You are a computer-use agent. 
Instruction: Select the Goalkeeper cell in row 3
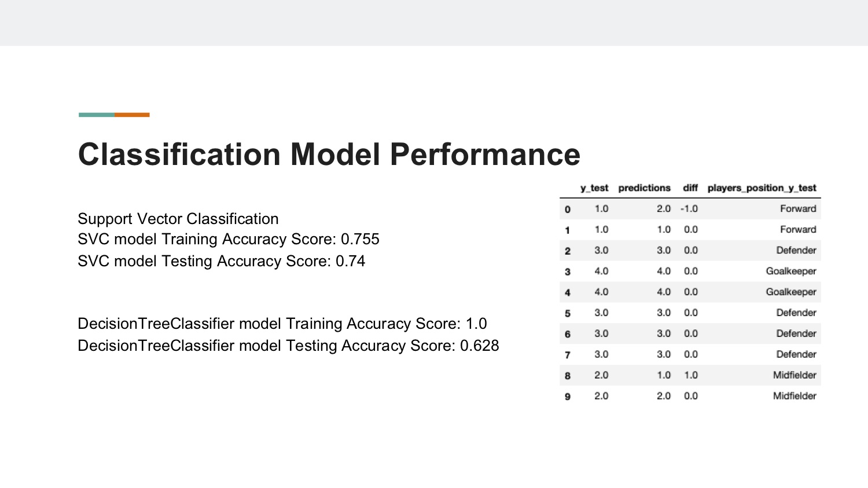[x=791, y=271]
